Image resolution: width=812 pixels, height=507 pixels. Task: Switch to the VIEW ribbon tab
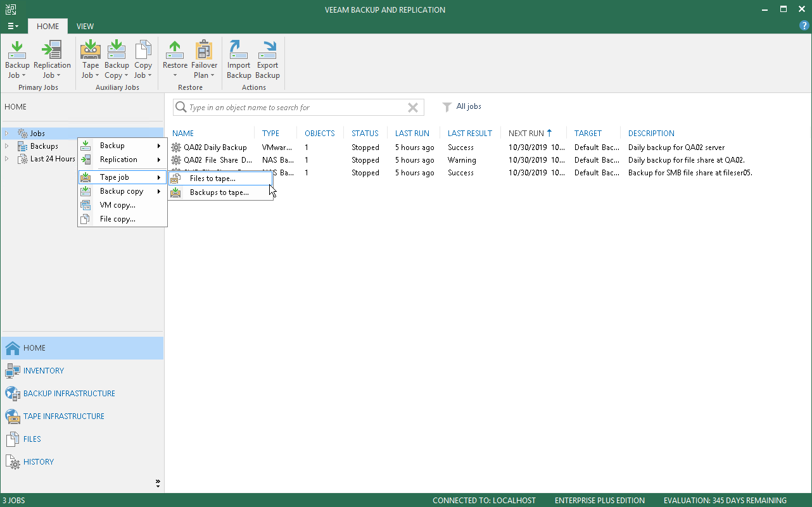click(85, 26)
